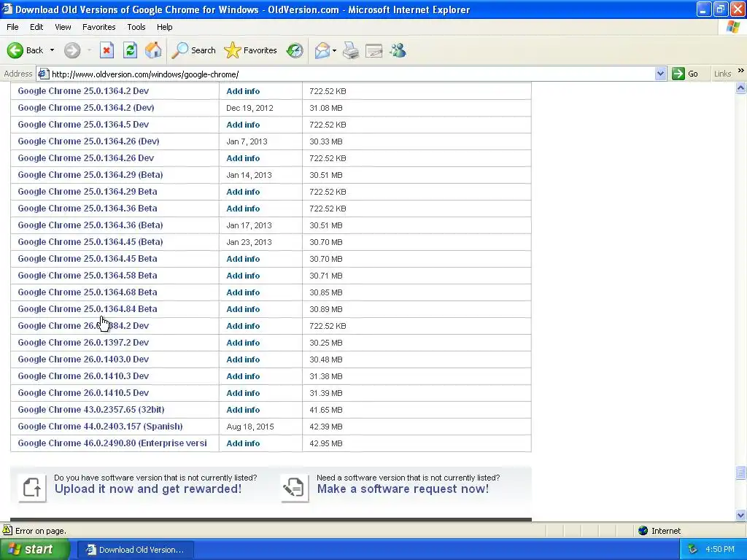The height and width of the screenshot is (560, 747).
Task: Open Google Chrome 44.0.2403.157 (Spanish) link
Action: pos(100,426)
